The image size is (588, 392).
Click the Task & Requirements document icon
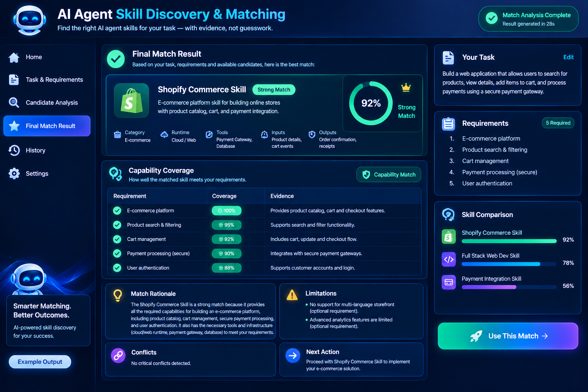pyautogui.click(x=14, y=80)
